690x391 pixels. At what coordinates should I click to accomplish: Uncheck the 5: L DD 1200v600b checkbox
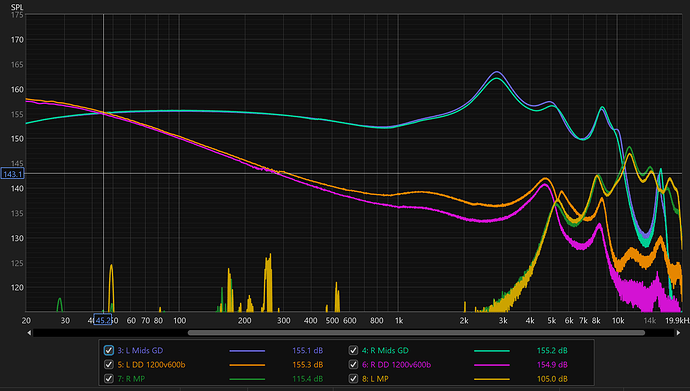pyautogui.click(x=109, y=365)
